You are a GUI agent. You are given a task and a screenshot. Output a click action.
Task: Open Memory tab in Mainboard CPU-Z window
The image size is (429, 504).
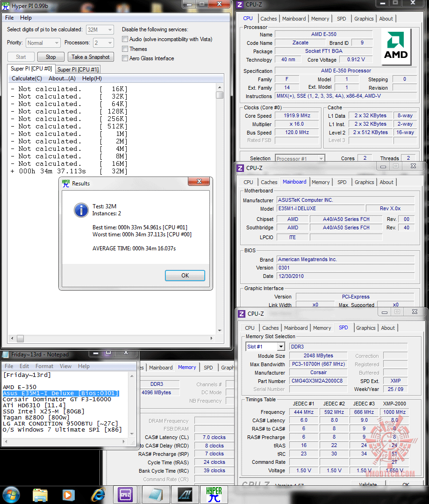pyautogui.click(x=321, y=182)
